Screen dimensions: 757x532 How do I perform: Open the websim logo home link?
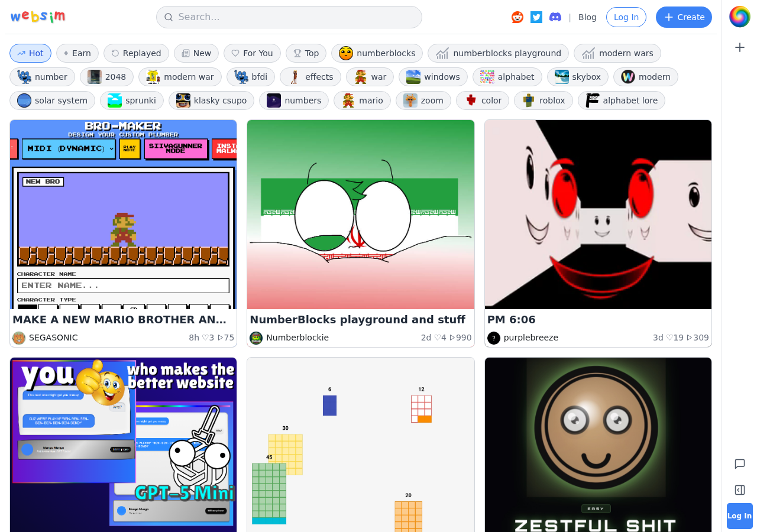tap(38, 17)
